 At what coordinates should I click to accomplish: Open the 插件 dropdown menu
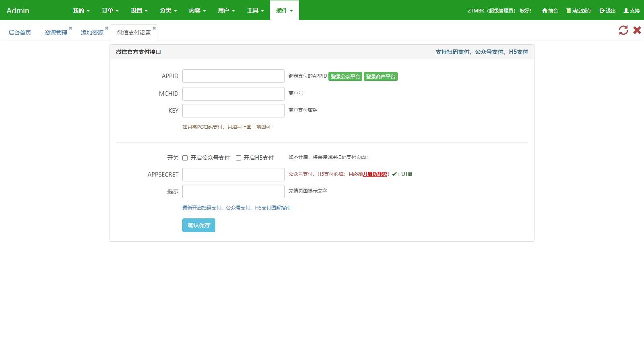pos(284,10)
